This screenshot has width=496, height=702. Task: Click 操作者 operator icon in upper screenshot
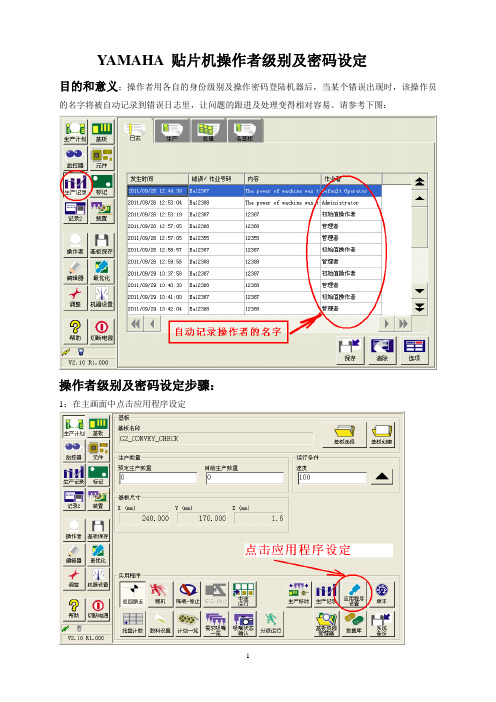point(75,244)
